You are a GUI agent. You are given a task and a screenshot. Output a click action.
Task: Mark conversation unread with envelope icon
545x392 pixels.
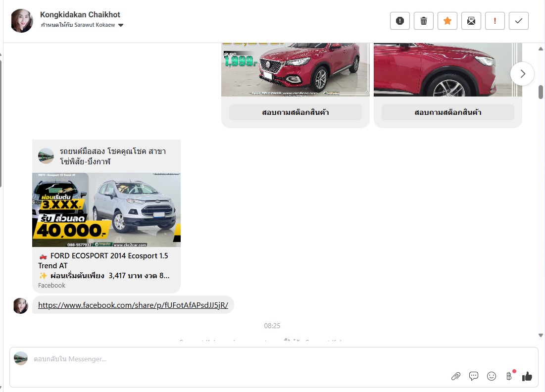471,21
